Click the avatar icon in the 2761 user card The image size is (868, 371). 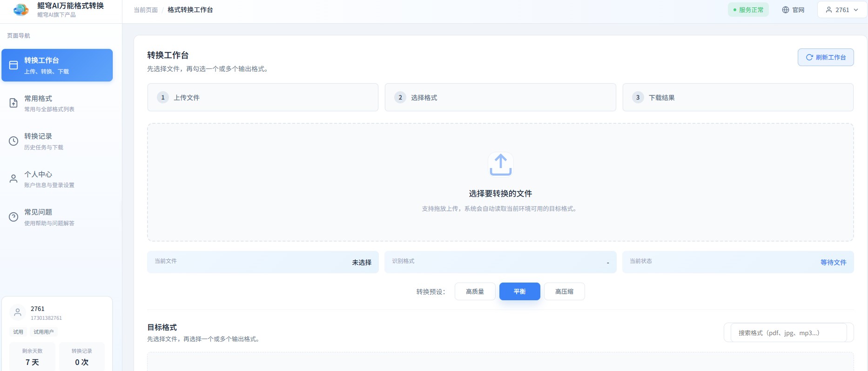[x=18, y=312]
